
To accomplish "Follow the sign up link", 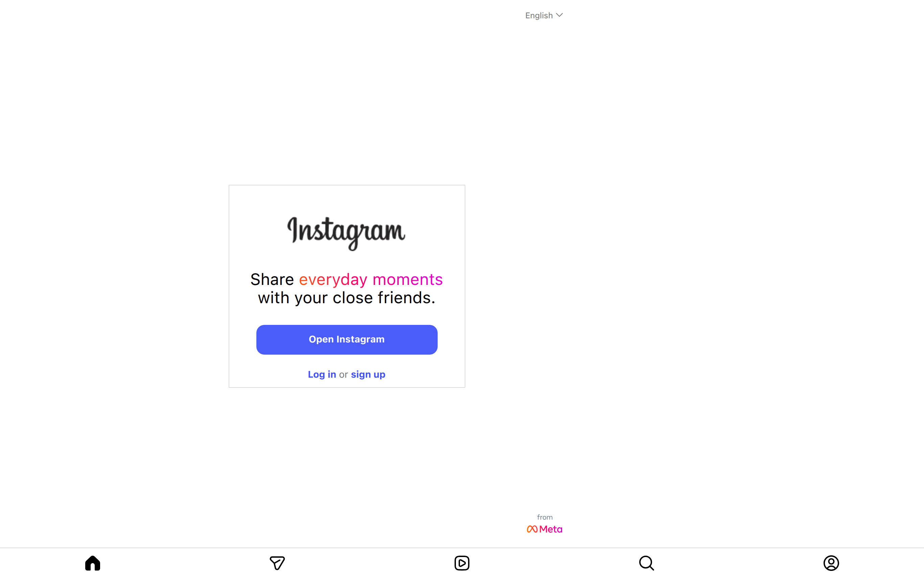I will [x=368, y=374].
